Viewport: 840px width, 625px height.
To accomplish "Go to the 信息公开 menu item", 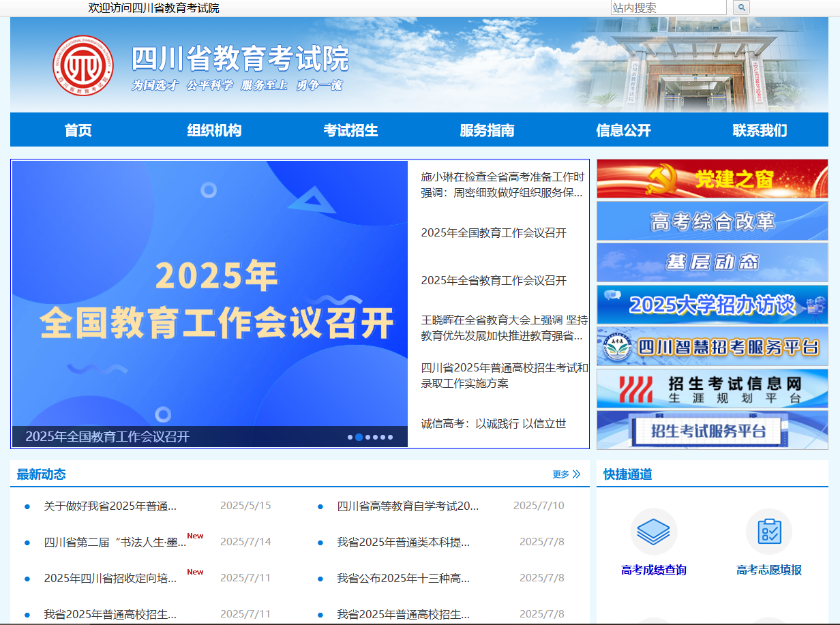I will (623, 130).
